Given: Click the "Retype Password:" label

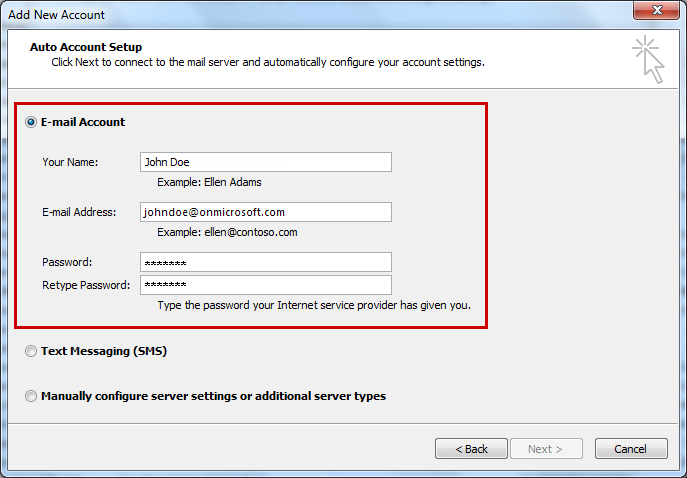Looking at the screenshot, I should click(86, 285).
